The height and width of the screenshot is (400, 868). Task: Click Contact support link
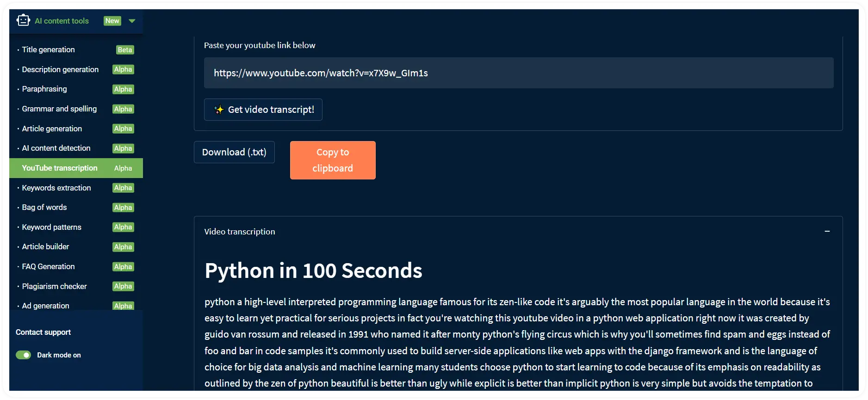43,332
